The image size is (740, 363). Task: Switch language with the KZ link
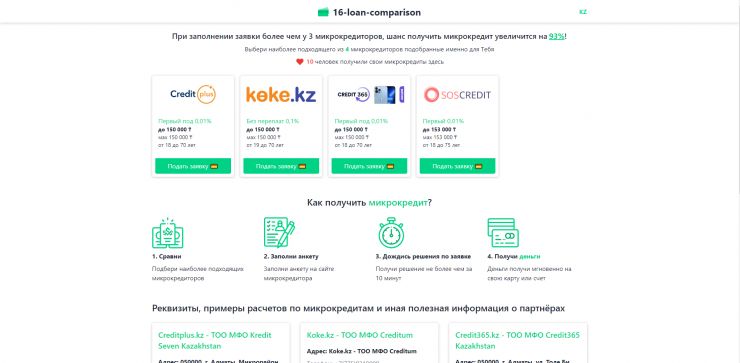click(x=583, y=12)
